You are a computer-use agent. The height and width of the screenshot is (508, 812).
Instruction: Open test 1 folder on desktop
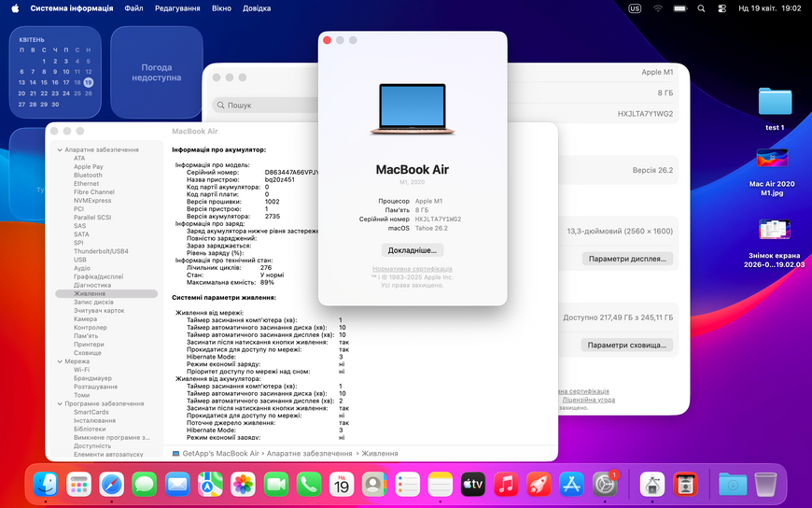coord(775,107)
